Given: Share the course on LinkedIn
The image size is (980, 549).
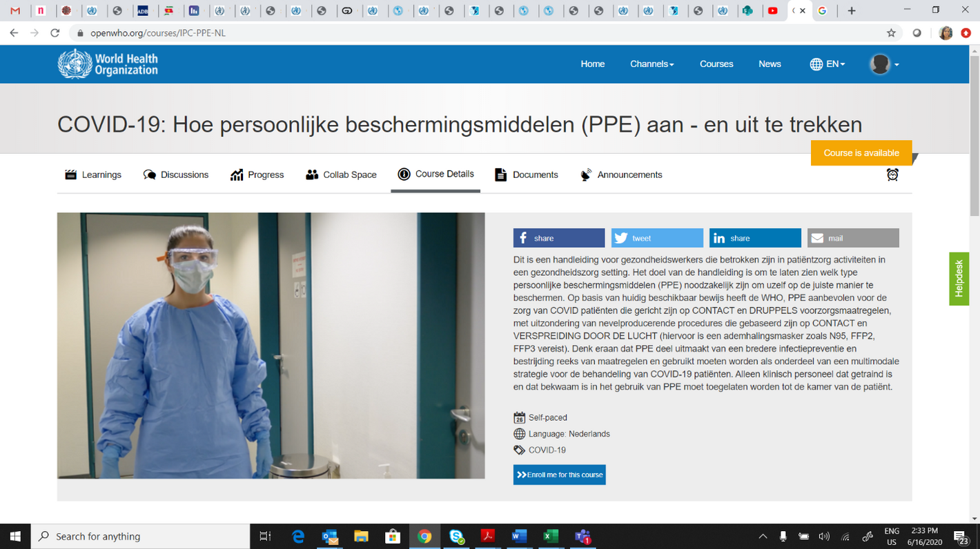Looking at the screenshot, I should click(x=754, y=237).
